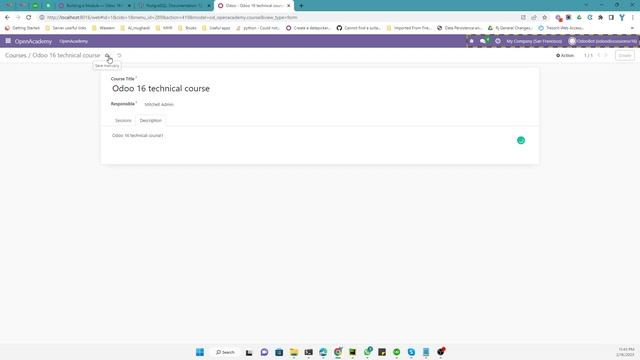Click the OpenAcademy app brand name
This screenshot has width=640, height=360.
[x=33, y=41]
